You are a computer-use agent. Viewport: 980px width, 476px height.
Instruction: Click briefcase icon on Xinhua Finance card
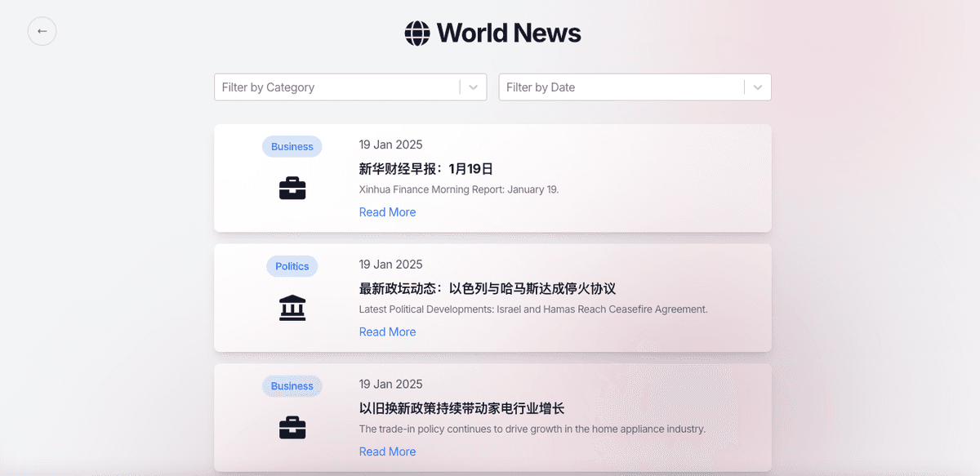tap(292, 189)
